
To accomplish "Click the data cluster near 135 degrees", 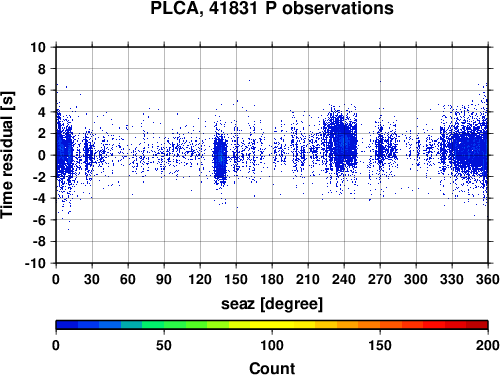I will (220, 158).
